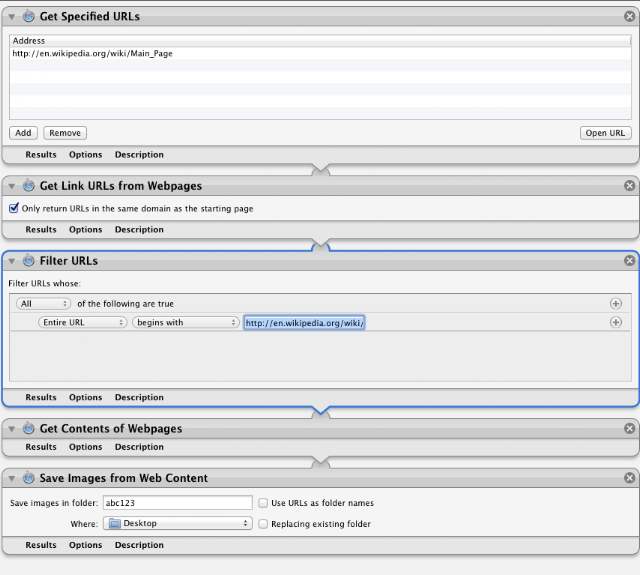Viewport: 640px width, 575px height.
Task: Remove the Get Specified URLs action
Action: pyautogui.click(x=629, y=16)
